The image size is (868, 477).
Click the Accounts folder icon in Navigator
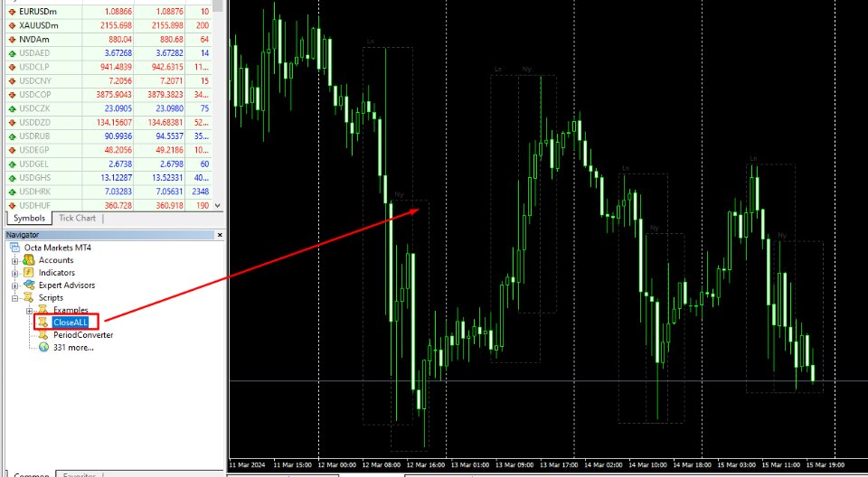(29, 260)
